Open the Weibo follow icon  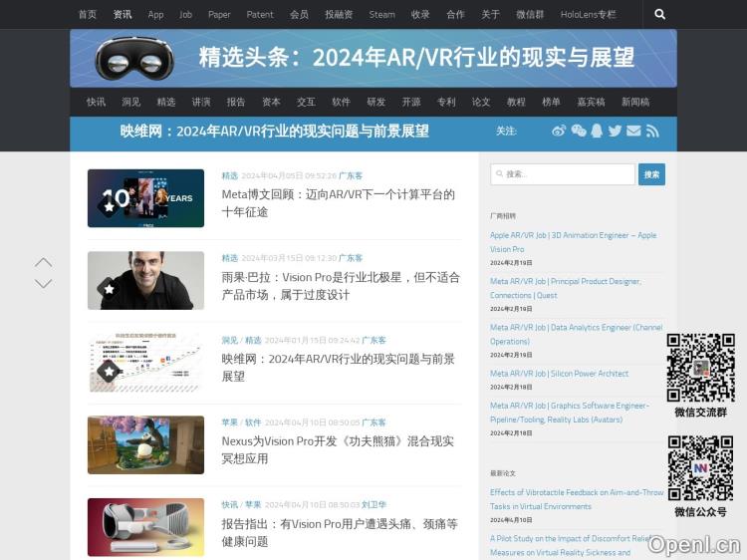click(559, 131)
